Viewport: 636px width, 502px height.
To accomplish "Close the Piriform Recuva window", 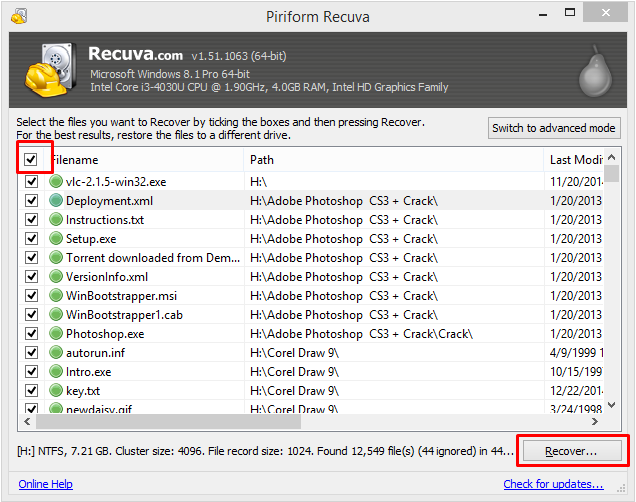I will pos(606,13).
